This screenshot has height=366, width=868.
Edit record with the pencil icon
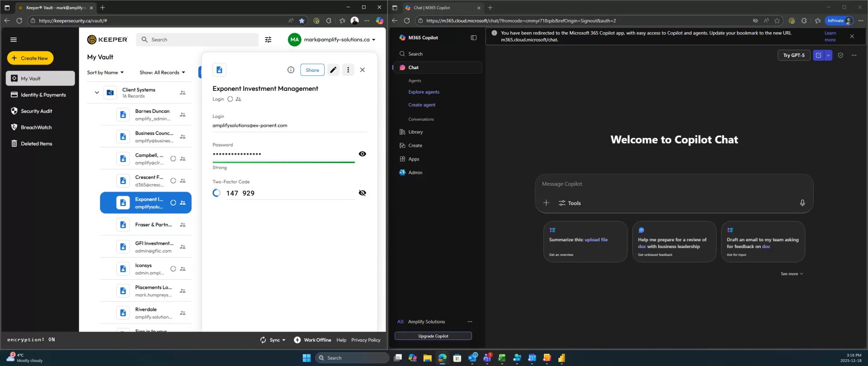tap(333, 70)
